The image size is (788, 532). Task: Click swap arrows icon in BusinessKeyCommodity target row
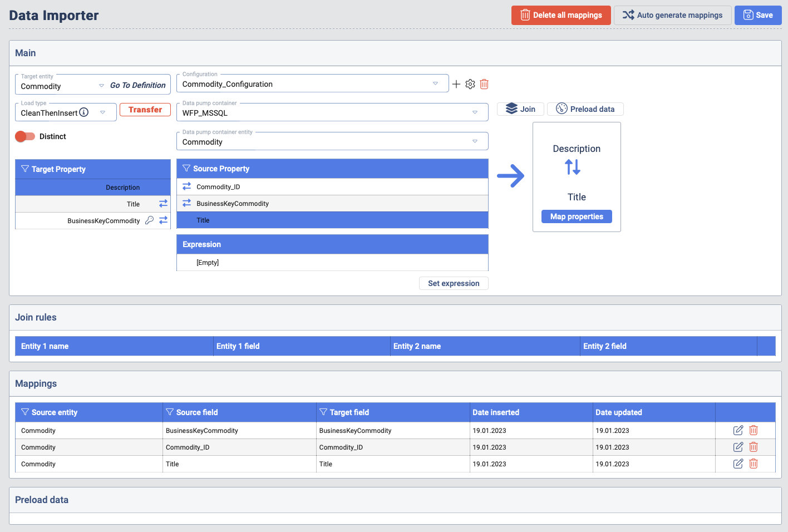click(164, 220)
